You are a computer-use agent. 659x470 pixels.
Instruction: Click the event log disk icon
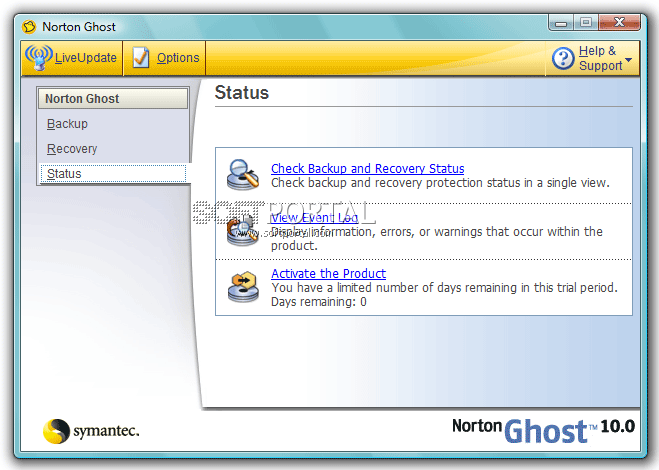coord(243,230)
